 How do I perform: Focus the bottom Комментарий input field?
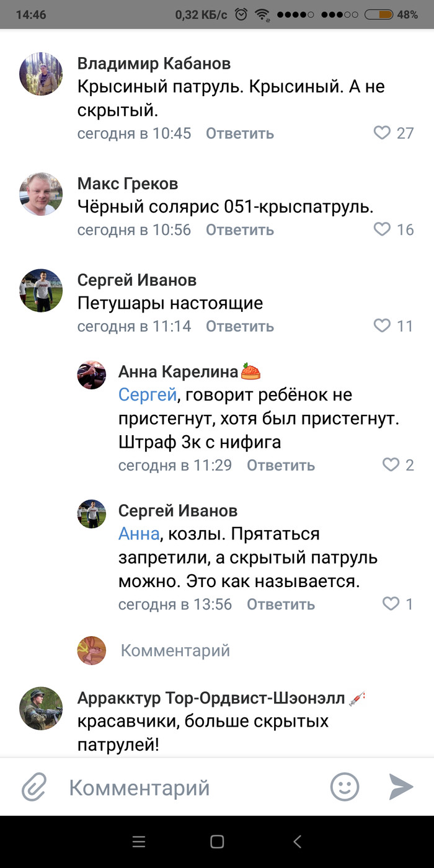pos(186,788)
